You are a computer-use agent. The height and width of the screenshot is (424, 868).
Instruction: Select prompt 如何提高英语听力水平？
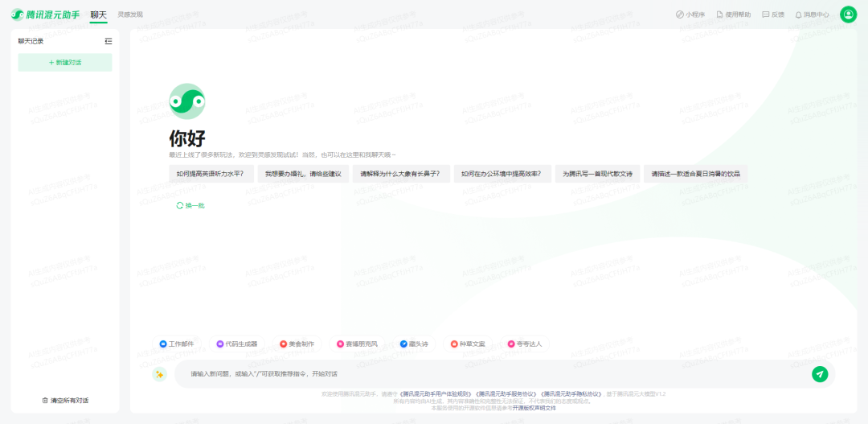pyautogui.click(x=211, y=174)
